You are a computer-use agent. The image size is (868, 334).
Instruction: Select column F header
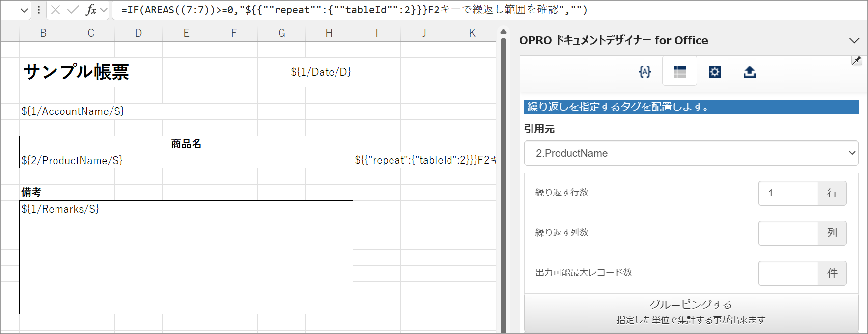tap(234, 33)
